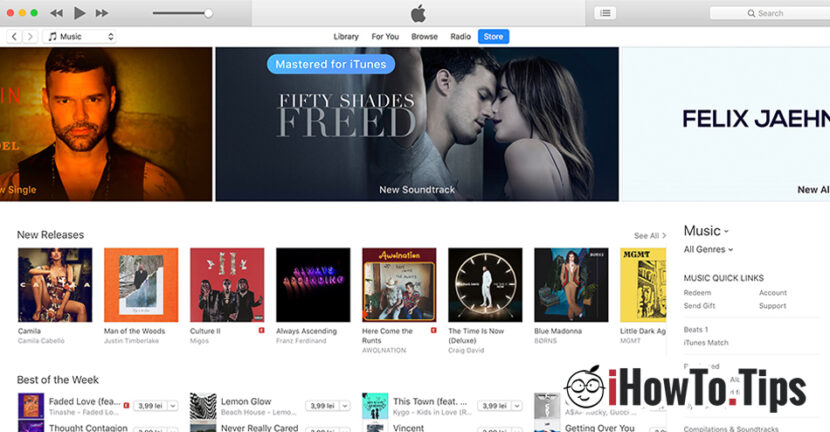Open the Music media picker dropdown
This screenshot has width=830, height=432.
click(80, 37)
